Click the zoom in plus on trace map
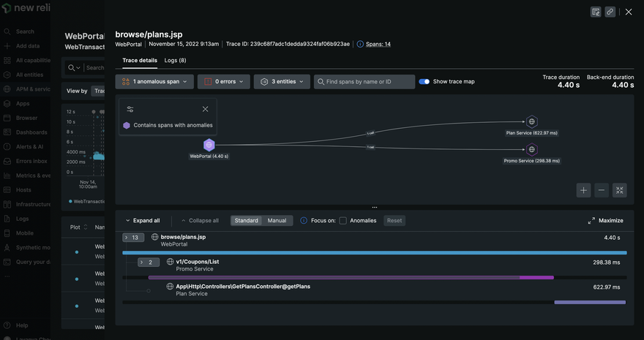This screenshot has height=340, width=644. [583, 190]
